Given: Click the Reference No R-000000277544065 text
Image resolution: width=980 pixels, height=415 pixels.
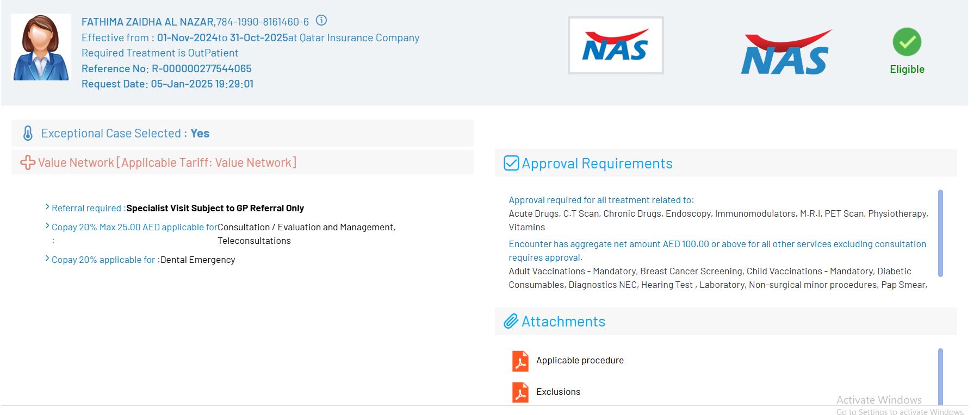Looking at the screenshot, I should click(x=166, y=68).
